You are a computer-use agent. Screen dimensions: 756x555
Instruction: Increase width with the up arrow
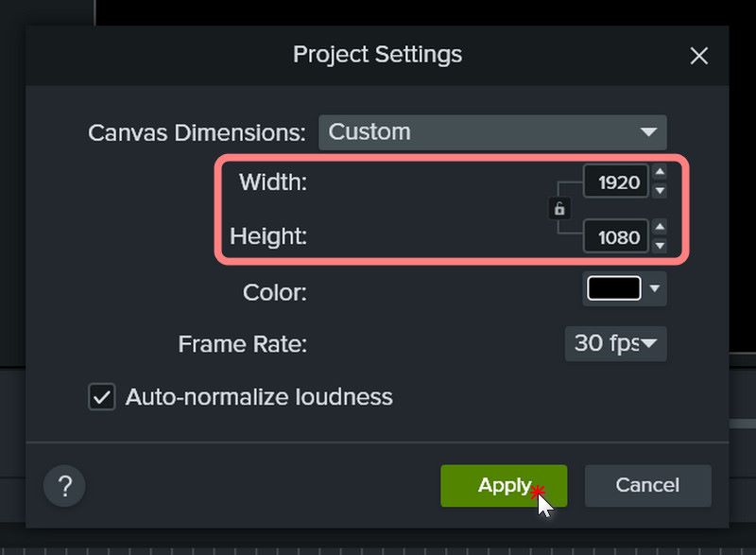pos(660,172)
